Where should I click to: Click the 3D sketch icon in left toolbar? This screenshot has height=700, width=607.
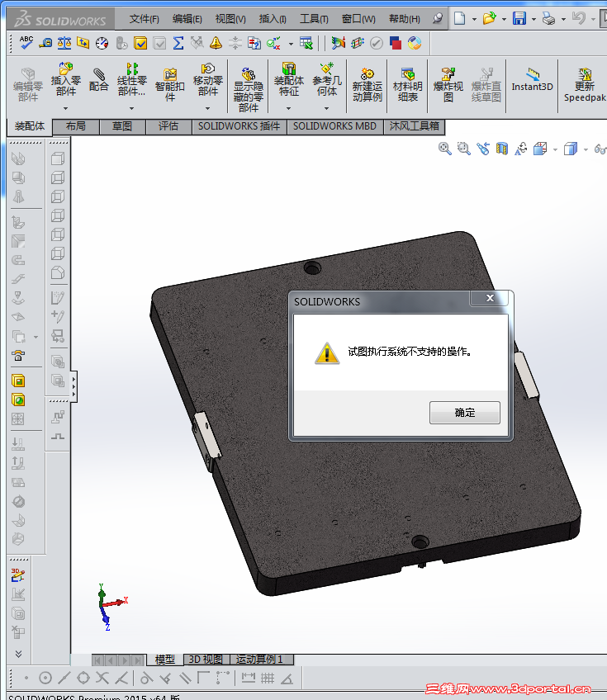click(18, 575)
